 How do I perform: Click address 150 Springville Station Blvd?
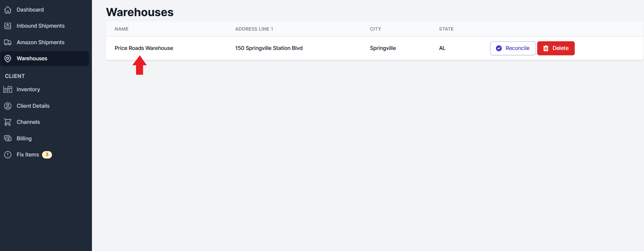[269, 48]
